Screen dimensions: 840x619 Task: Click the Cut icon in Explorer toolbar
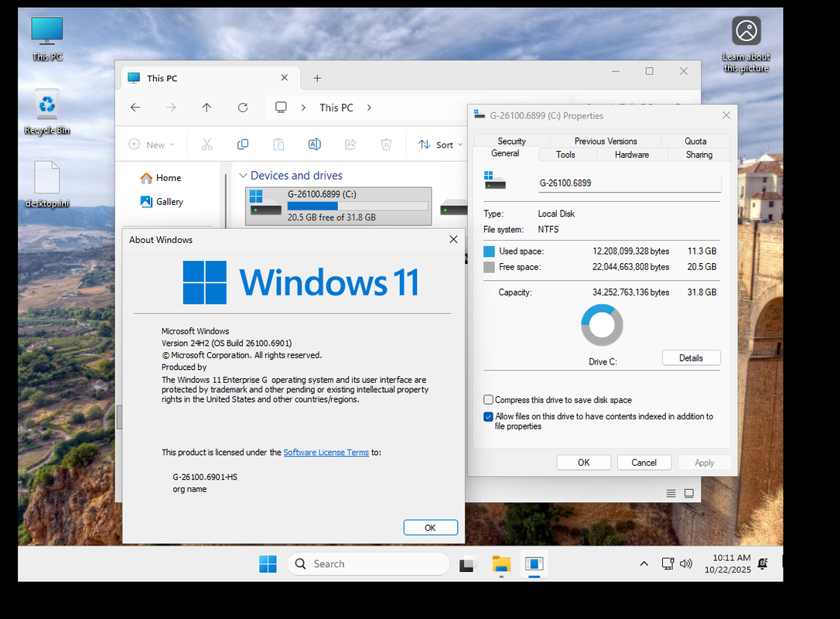207,144
